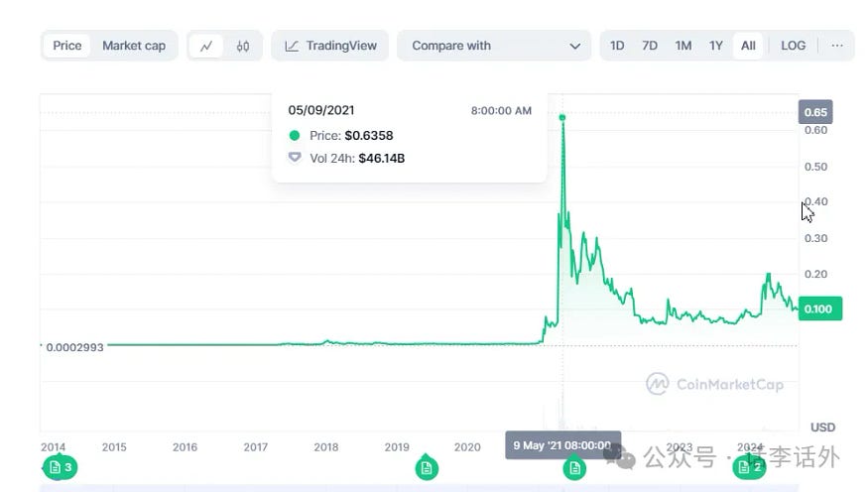Open the more options ellipsis menu
868x492 pixels.
point(837,46)
